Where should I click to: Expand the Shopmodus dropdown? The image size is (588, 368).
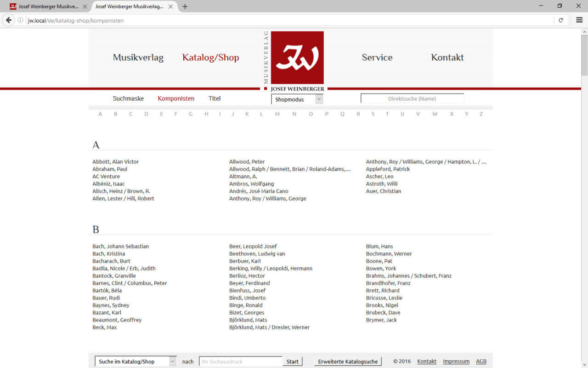pos(297,99)
